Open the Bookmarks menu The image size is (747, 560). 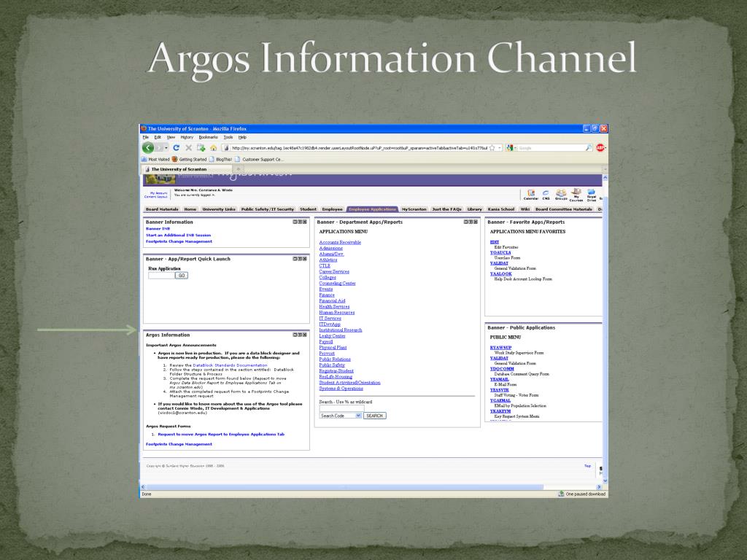pyautogui.click(x=208, y=137)
